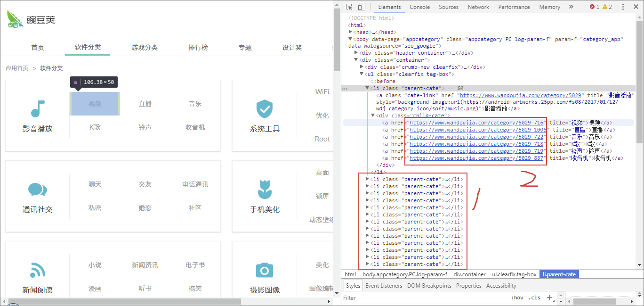This screenshot has height=306, width=644.
Task: Go to 首页 in site navigation
Action: (38, 48)
